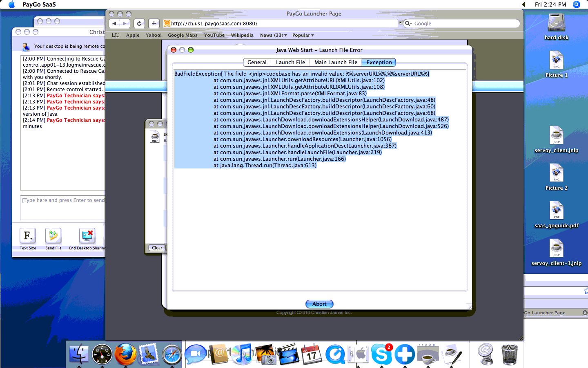Click the menu bar clock
This screenshot has width=588, height=368.
point(550,4)
